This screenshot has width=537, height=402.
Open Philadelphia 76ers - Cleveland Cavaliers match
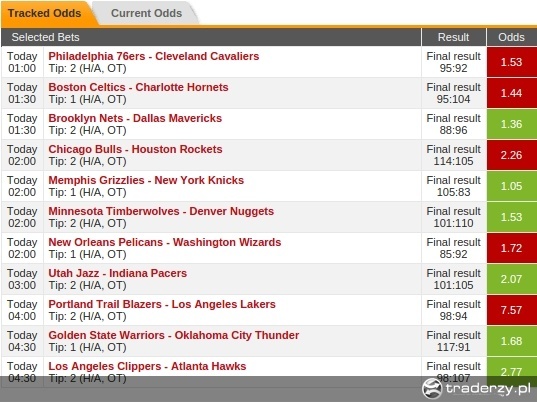click(153, 56)
